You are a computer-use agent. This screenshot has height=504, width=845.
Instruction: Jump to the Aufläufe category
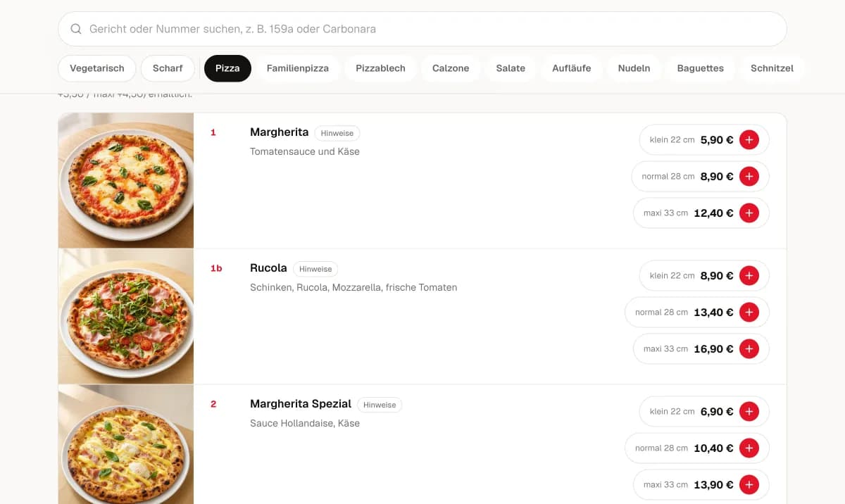(572, 68)
